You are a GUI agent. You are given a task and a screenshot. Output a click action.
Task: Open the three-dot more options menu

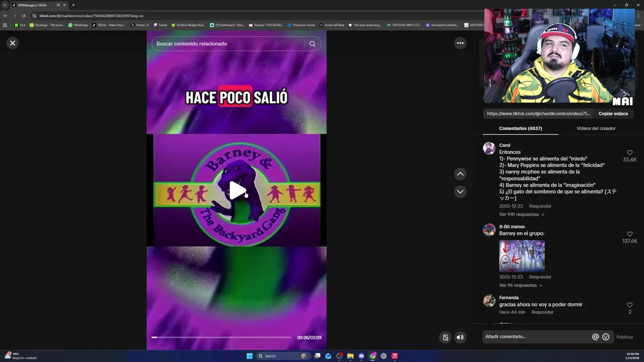[460, 43]
